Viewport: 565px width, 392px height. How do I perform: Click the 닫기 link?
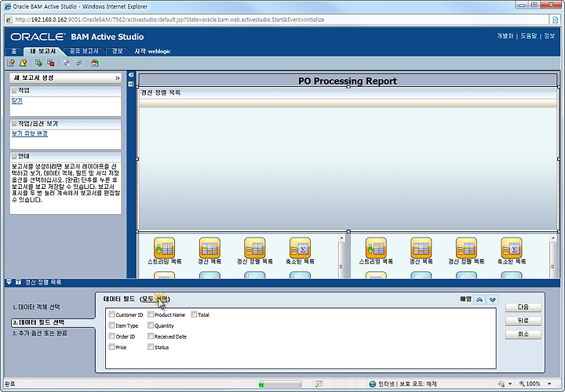pos(17,101)
